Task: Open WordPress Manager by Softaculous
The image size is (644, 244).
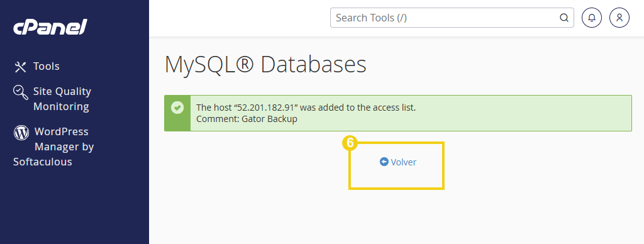Action: tap(53, 147)
